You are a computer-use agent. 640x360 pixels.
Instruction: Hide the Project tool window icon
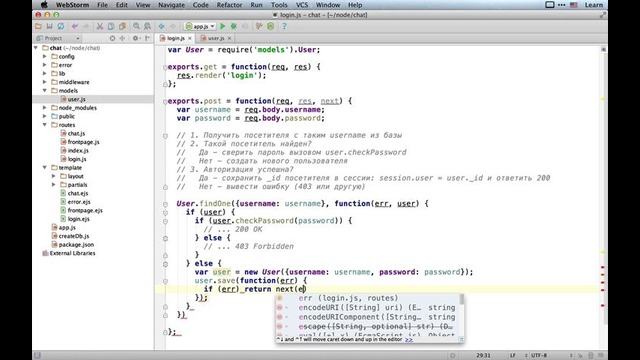pos(147,38)
